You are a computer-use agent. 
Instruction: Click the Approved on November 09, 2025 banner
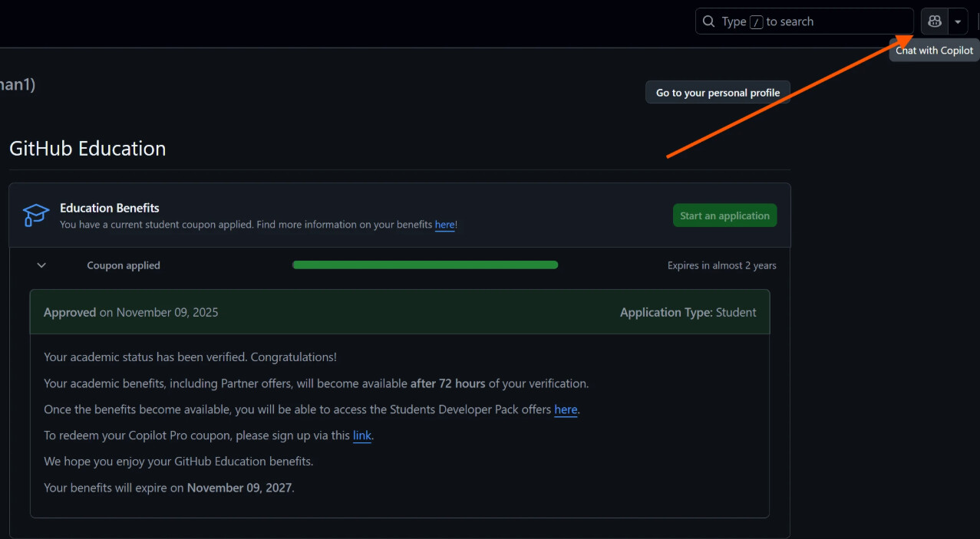(x=131, y=312)
